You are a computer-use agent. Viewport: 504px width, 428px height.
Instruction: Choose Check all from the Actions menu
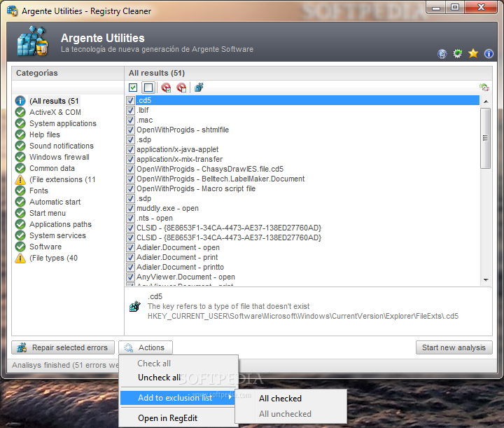pos(154,364)
